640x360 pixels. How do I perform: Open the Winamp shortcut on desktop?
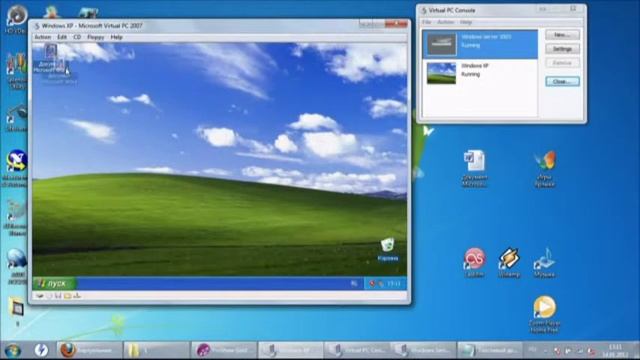coord(509,262)
